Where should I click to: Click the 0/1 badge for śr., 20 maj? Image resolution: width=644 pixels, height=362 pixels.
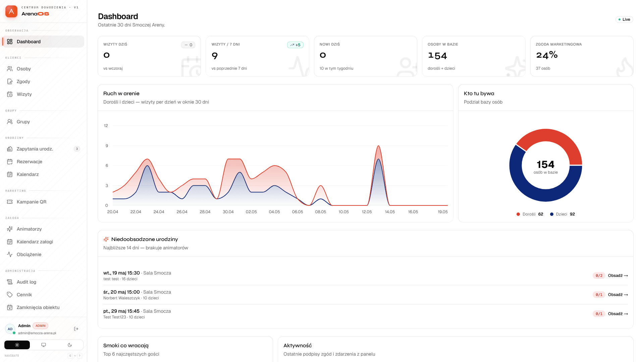[599, 295]
